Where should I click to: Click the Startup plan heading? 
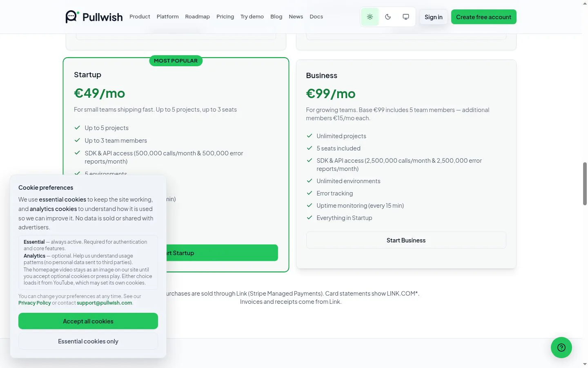point(88,75)
